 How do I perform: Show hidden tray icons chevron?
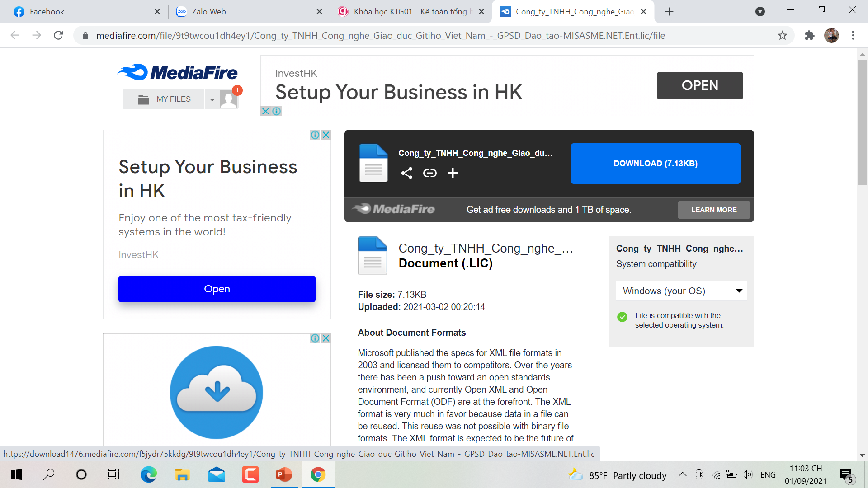(683, 474)
